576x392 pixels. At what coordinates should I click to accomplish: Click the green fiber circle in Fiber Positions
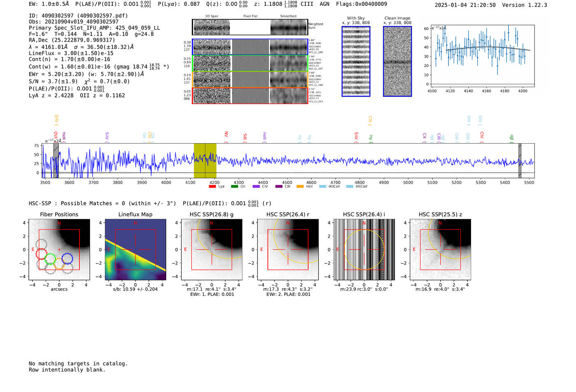tap(50, 259)
